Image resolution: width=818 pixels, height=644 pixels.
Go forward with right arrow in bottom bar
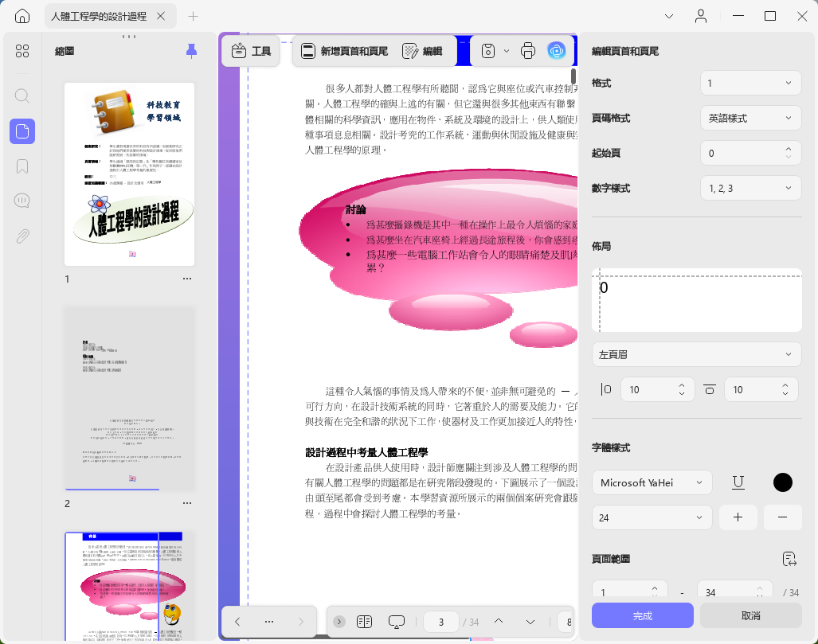(x=300, y=622)
